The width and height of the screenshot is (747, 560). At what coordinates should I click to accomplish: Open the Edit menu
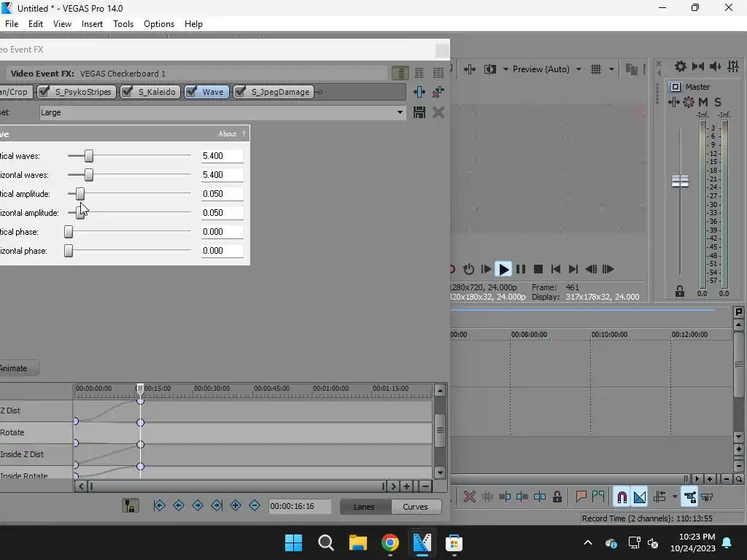[x=35, y=24]
